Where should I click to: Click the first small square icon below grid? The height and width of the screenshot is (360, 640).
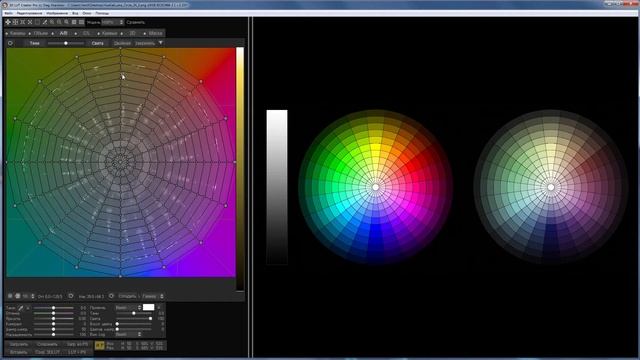[x=10, y=296]
